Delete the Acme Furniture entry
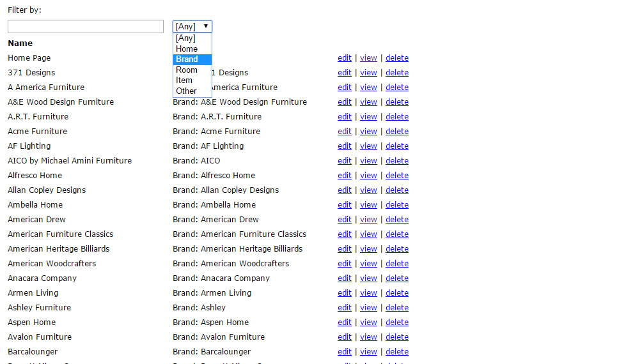The width and height of the screenshot is (633, 364). [397, 132]
